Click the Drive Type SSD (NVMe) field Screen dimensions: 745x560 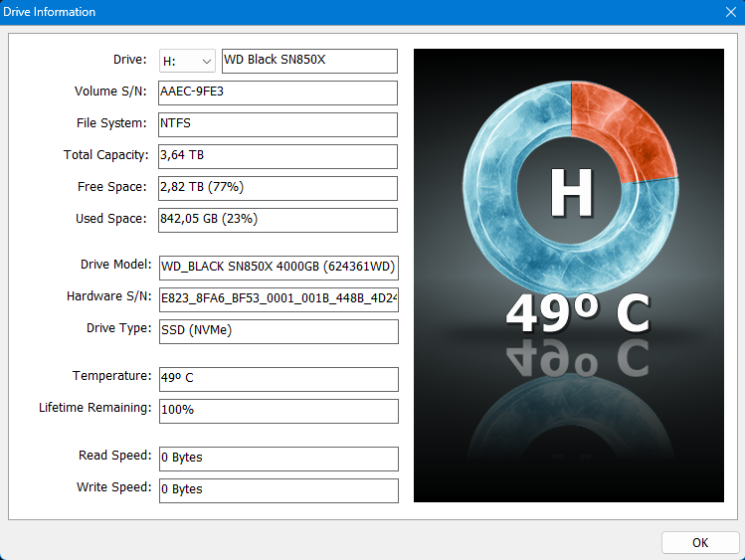(x=278, y=329)
